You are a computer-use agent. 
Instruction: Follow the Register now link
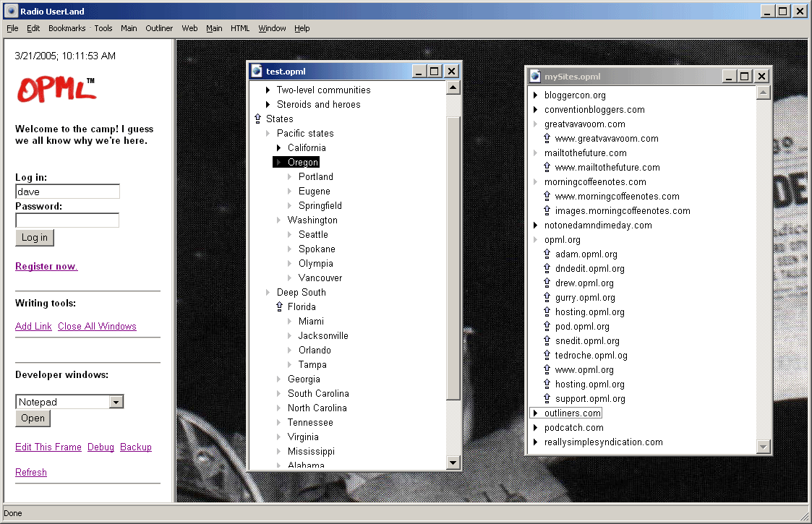pyautogui.click(x=46, y=267)
